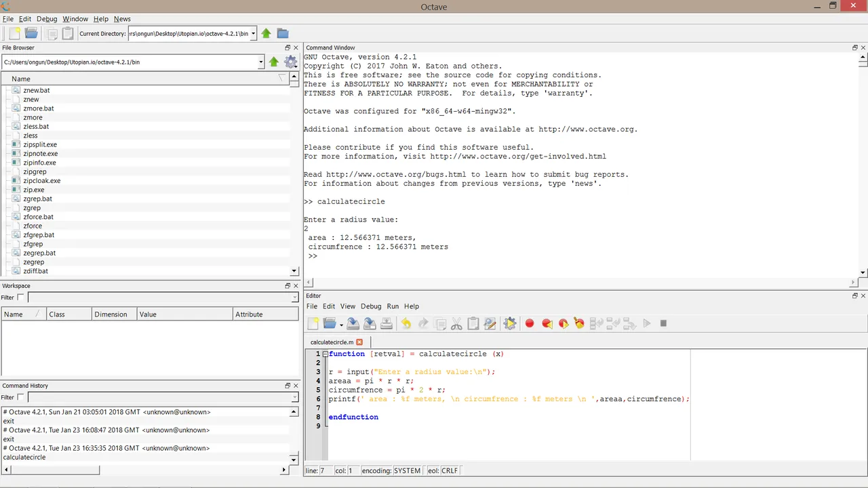The image size is (868, 488).
Task: Click calculatecircle entry in Command History
Action: pyautogui.click(x=24, y=457)
